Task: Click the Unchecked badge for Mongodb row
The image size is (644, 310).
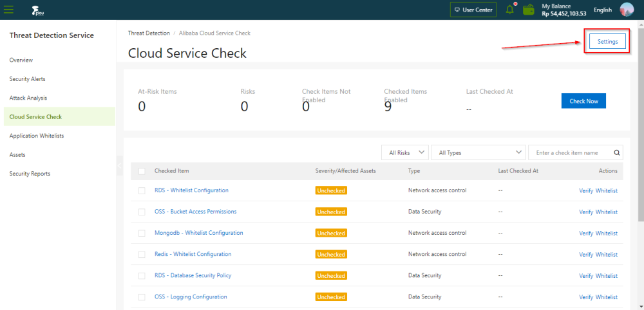Action: tap(331, 233)
